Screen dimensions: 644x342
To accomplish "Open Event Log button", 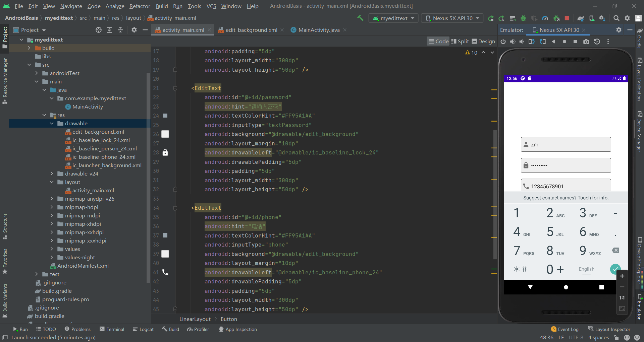I will coord(565,329).
